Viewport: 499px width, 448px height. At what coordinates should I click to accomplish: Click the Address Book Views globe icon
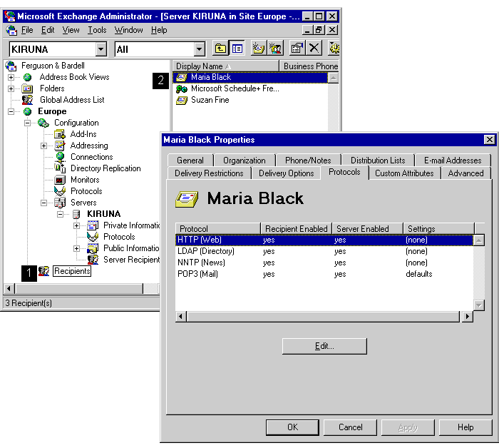click(x=28, y=77)
